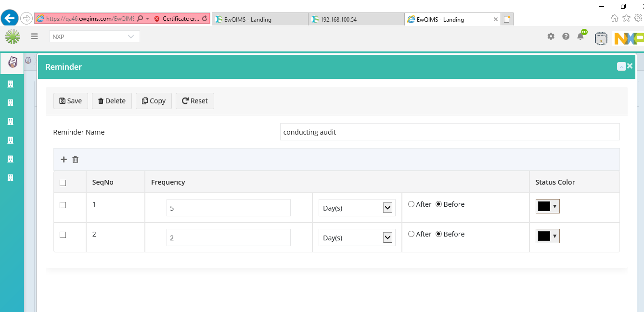
Task: Open the help question mark icon
Action: point(566,37)
